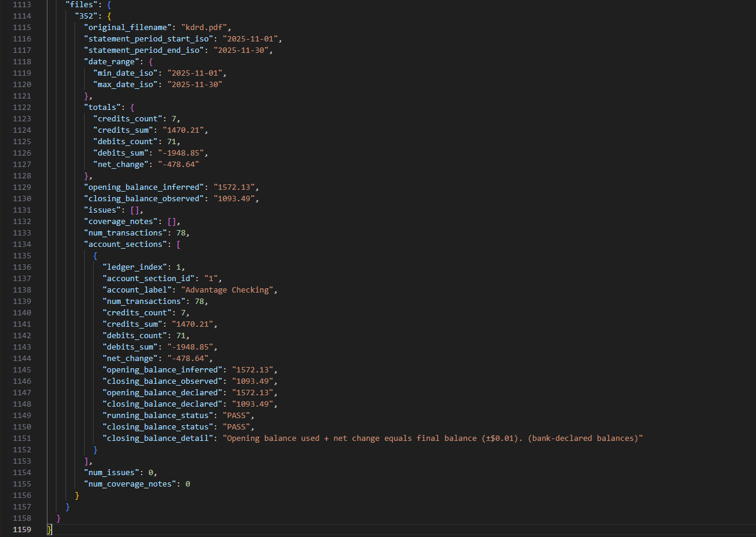Click the "min_date_iso" key

[x=124, y=73]
